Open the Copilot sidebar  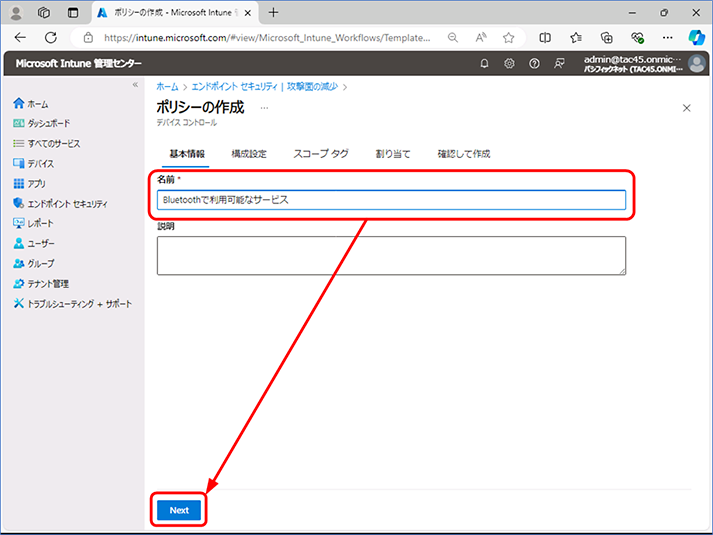(x=696, y=38)
